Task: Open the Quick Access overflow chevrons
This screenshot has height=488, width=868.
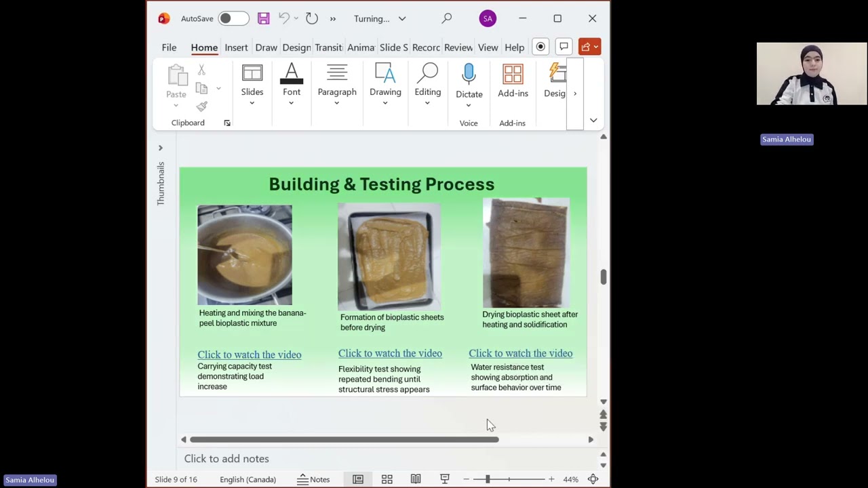Action: click(x=333, y=18)
